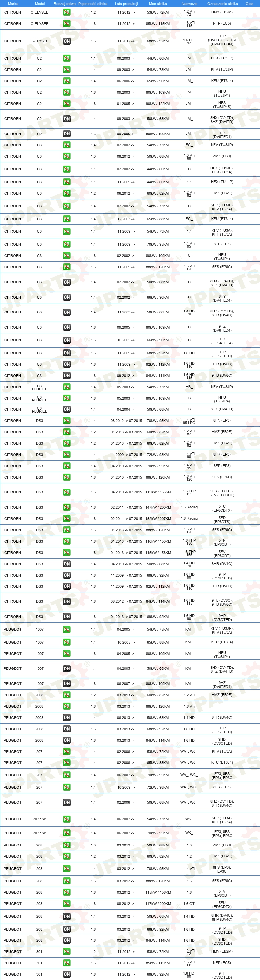Click petrol icon in Peugeot 2008 1.2 VTi row

click(x=66, y=695)
